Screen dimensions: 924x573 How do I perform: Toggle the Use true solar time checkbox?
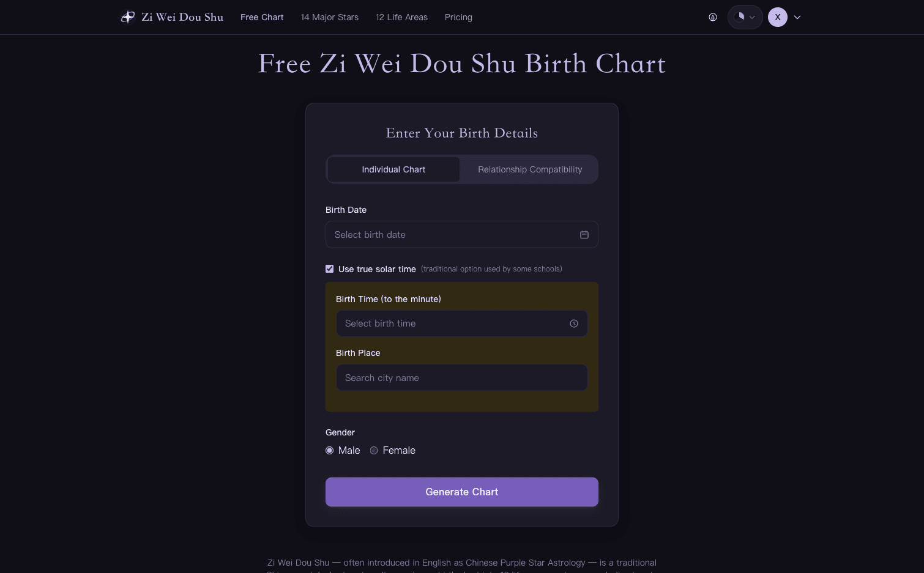tap(330, 269)
